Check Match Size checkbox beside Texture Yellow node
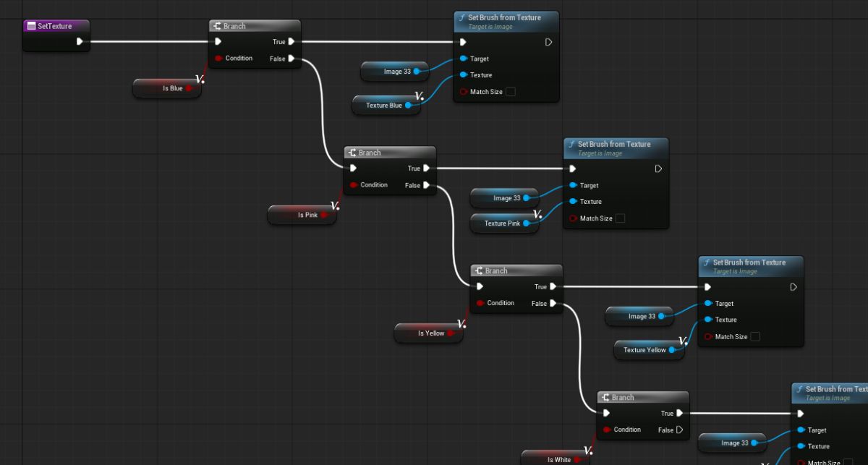This screenshot has height=465, width=868. [755, 336]
